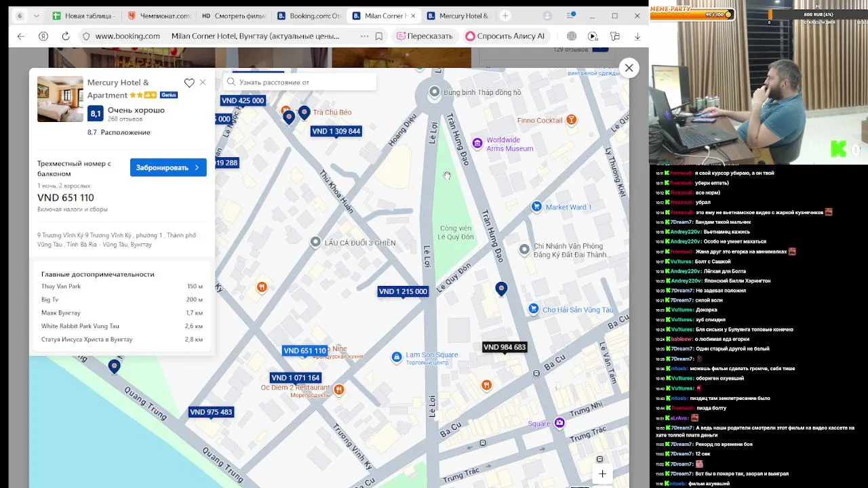Open the browser profile avatar icon
Viewport: 868px width, 488px height.
pos(548,16)
